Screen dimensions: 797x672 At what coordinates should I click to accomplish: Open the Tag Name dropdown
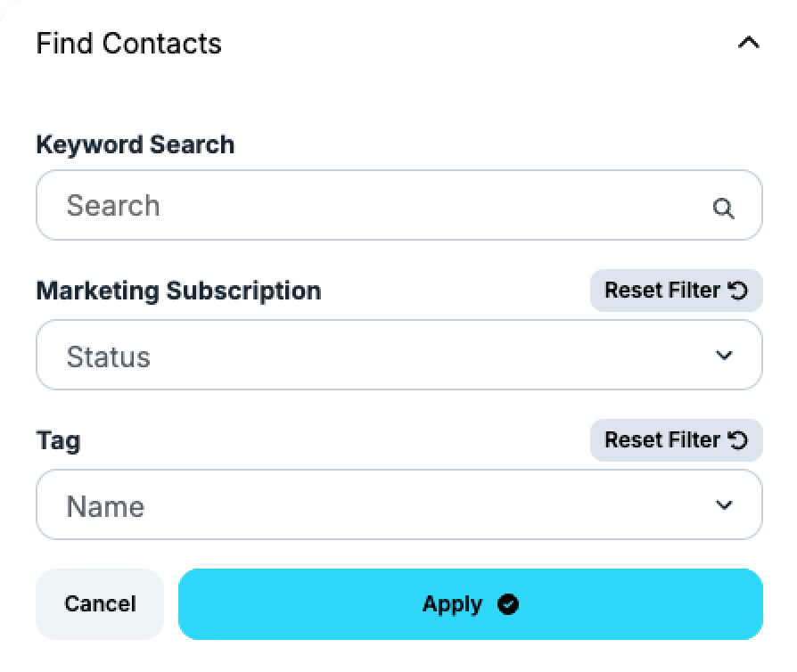pos(399,504)
